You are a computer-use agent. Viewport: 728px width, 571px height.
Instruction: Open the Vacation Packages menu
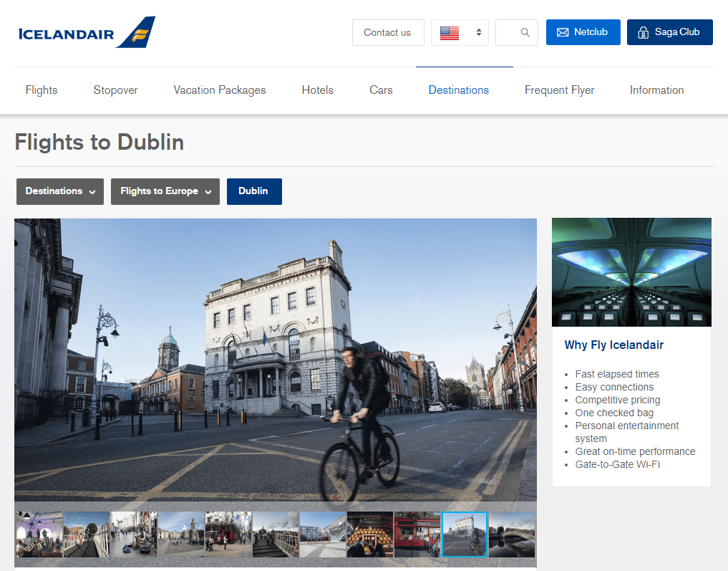(x=220, y=90)
